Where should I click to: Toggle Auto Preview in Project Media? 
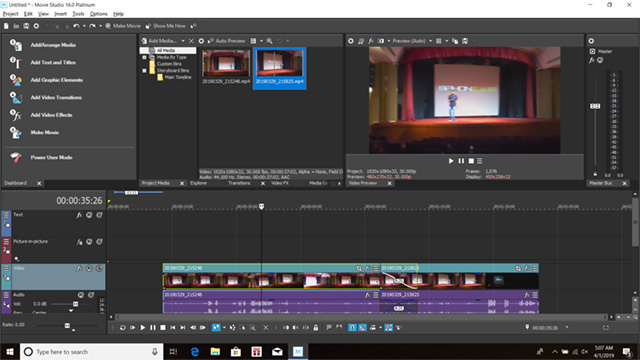[x=227, y=41]
